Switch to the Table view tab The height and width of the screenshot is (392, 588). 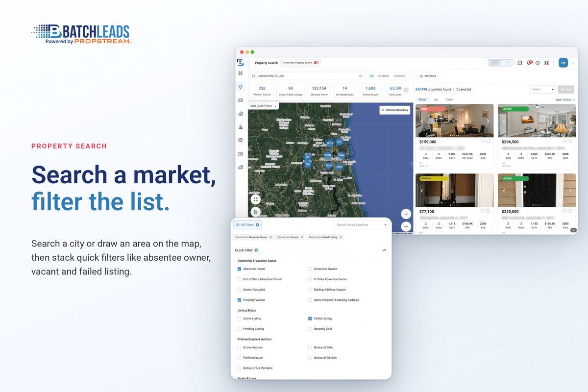pyautogui.click(x=449, y=99)
